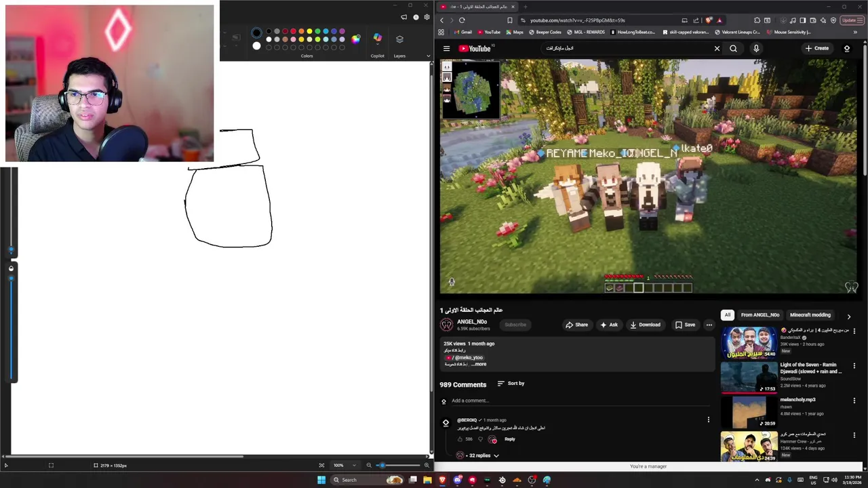Expand the description with ...more
868x488 pixels.
479,364
